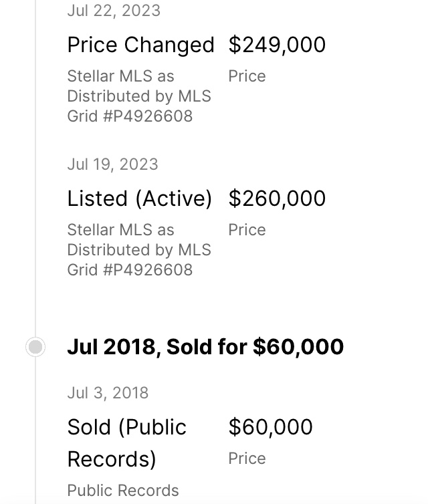Click the "Price" label under $260,000
428x504 pixels.
[247, 230]
